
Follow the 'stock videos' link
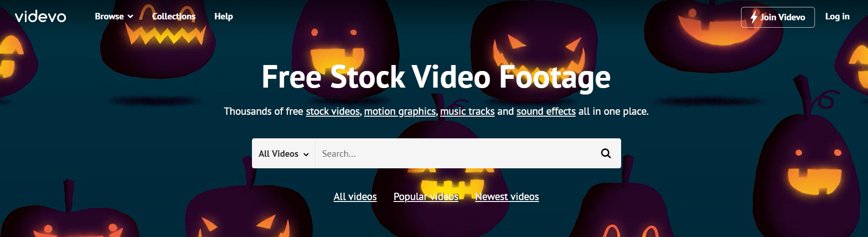[x=333, y=111]
